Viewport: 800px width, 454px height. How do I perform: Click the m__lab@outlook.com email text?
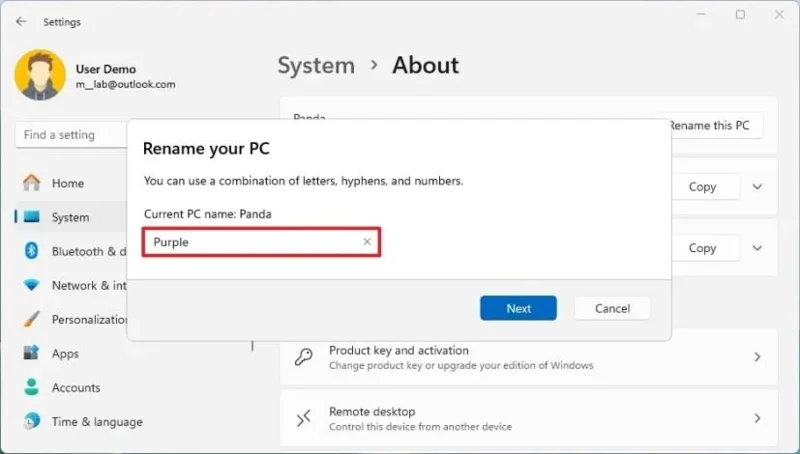126,84
